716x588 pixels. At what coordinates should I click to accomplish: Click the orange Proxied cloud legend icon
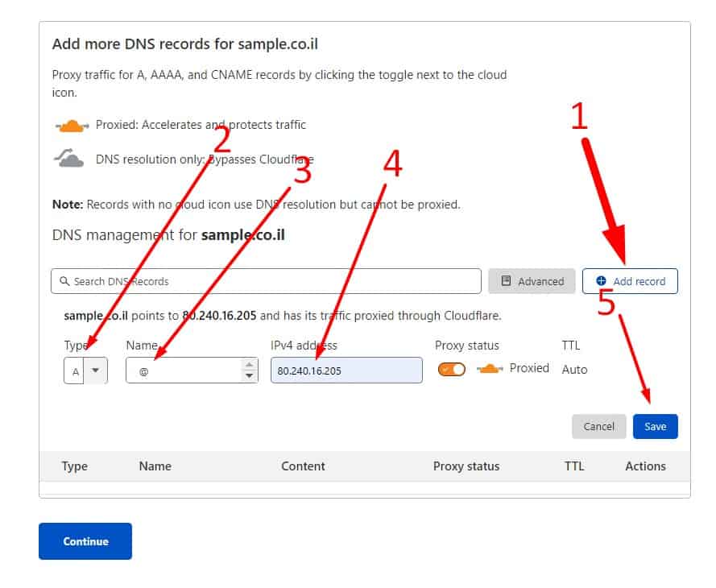pos(72,125)
